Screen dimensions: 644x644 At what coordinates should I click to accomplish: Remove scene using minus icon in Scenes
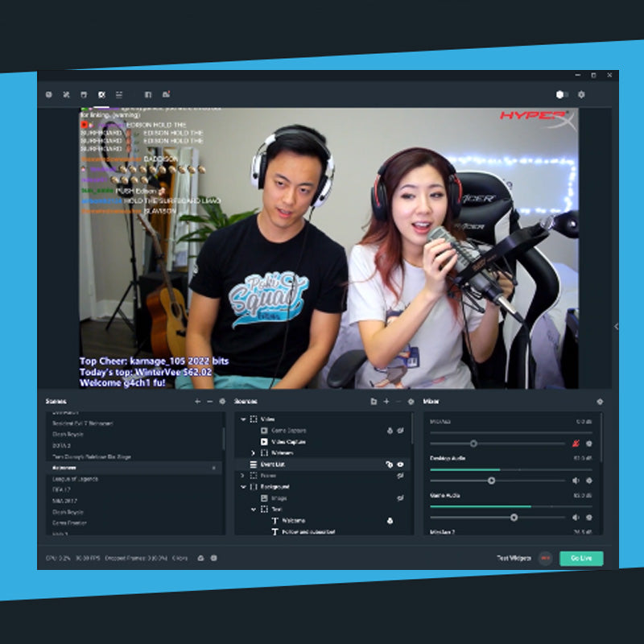(210, 401)
